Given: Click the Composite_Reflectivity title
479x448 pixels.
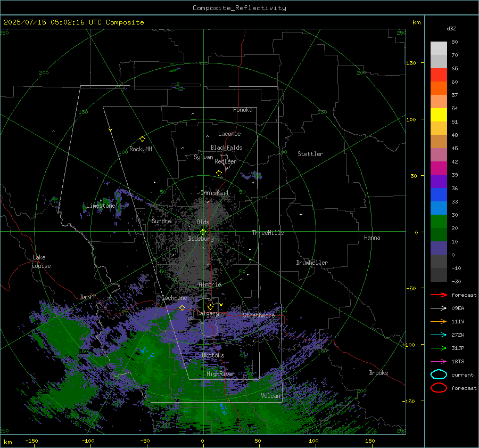Looking at the screenshot, I should click(x=240, y=8).
